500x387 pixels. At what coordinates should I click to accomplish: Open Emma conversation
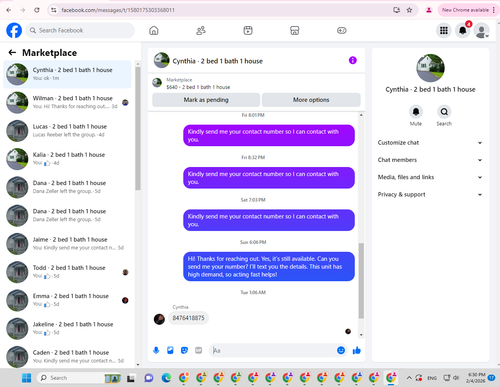pyautogui.click(x=68, y=300)
